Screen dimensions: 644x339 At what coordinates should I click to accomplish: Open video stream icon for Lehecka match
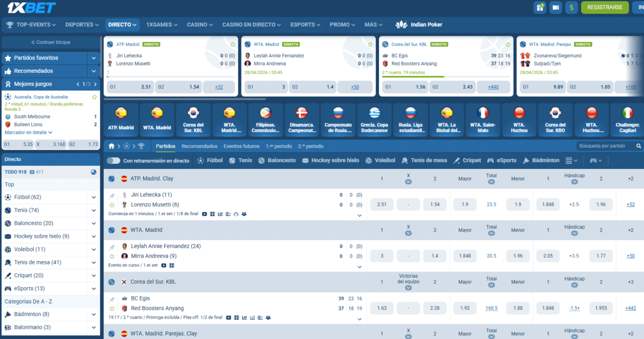[x=204, y=214]
